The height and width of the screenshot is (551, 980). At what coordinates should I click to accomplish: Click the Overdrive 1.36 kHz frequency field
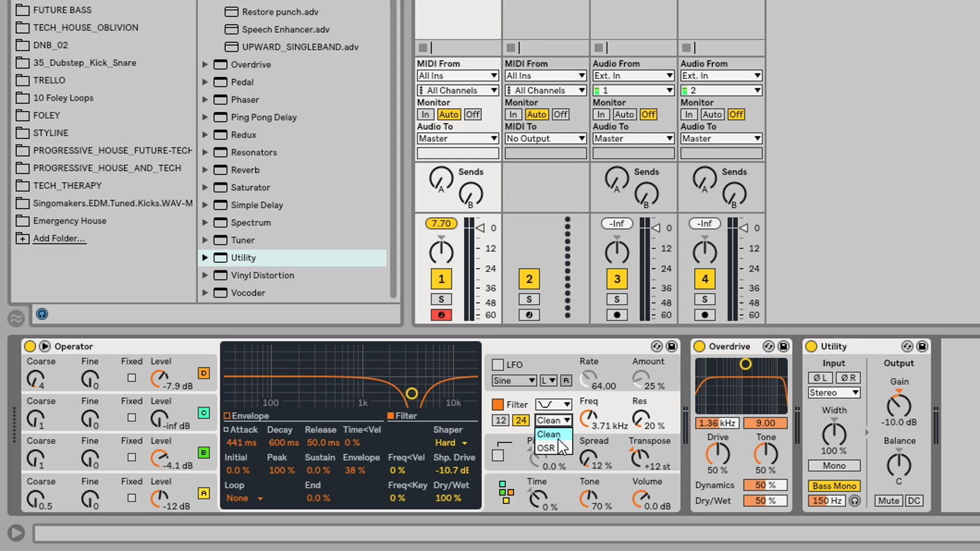(717, 423)
